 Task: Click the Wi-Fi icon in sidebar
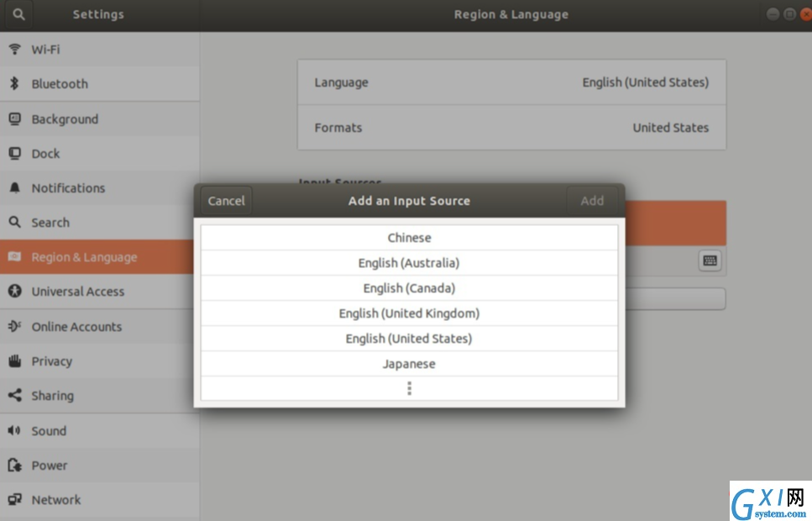pyautogui.click(x=14, y=50)
